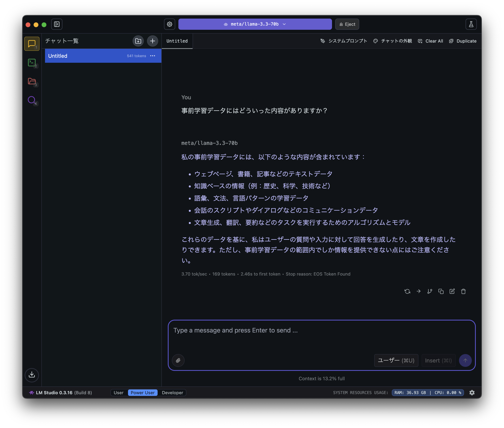The height and width of the screenshot is (428, 504).
Task: Delete the assistant message with the trash icon
Action: [463, 291]
